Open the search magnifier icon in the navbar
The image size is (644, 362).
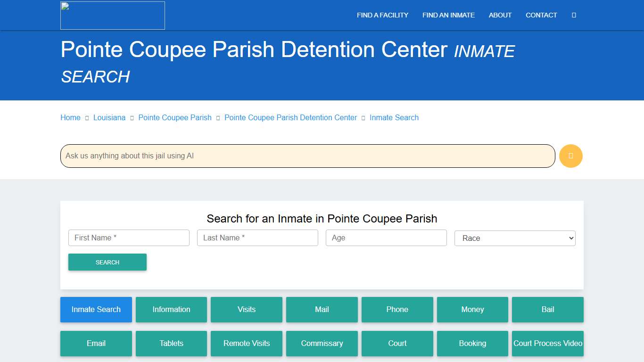(x=573, y=15)
